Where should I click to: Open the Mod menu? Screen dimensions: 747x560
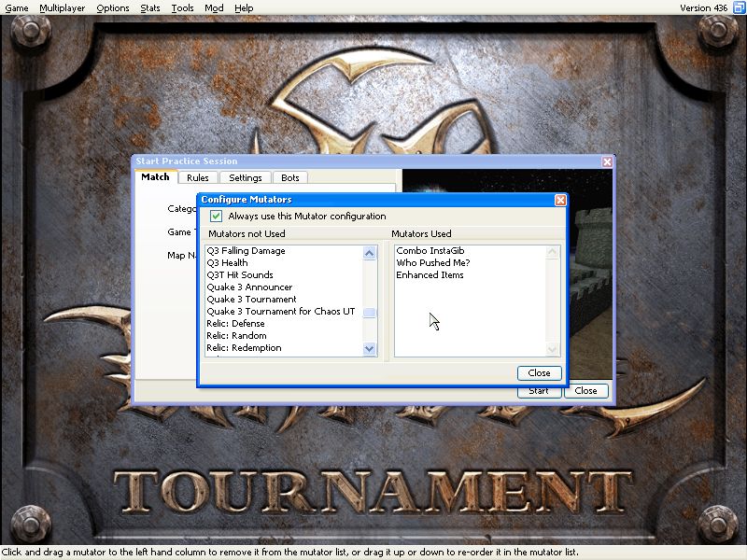pyautogui.click(x=214, y=7)
